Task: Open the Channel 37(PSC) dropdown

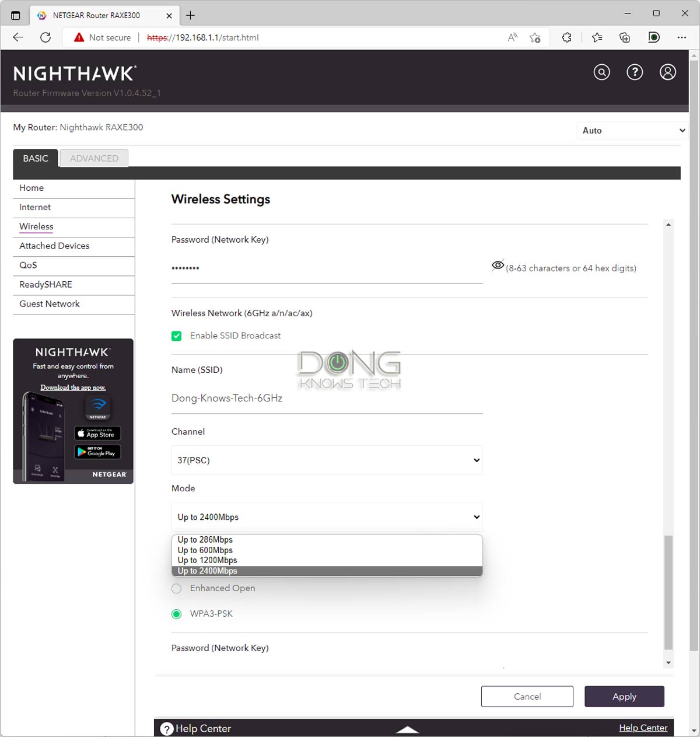Action: tap(327, 460)
